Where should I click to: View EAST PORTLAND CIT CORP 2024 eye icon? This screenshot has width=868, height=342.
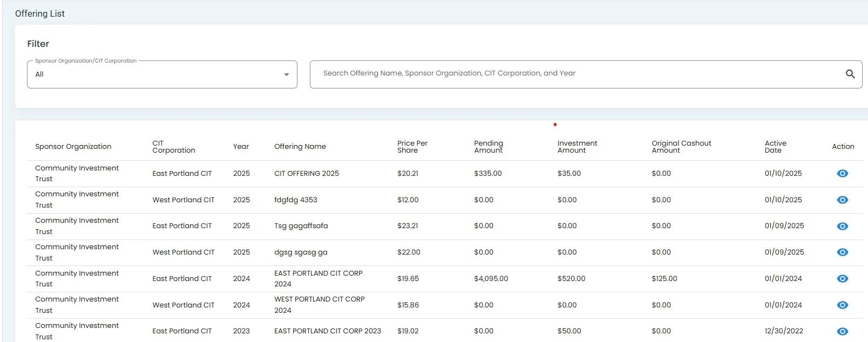(842, 279)
